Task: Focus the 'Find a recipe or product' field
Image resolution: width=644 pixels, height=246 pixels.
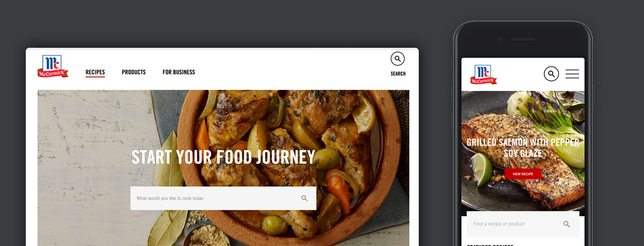Action: 523,224
